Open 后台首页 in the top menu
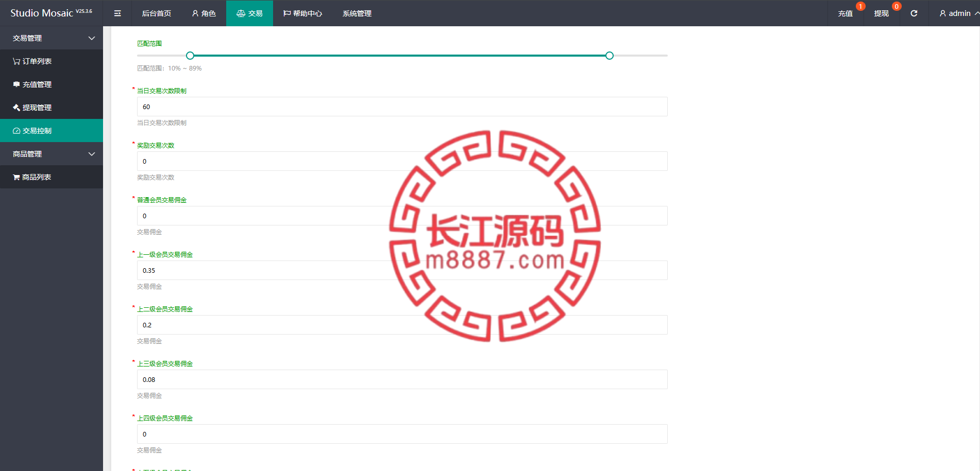 coord(157,13)
